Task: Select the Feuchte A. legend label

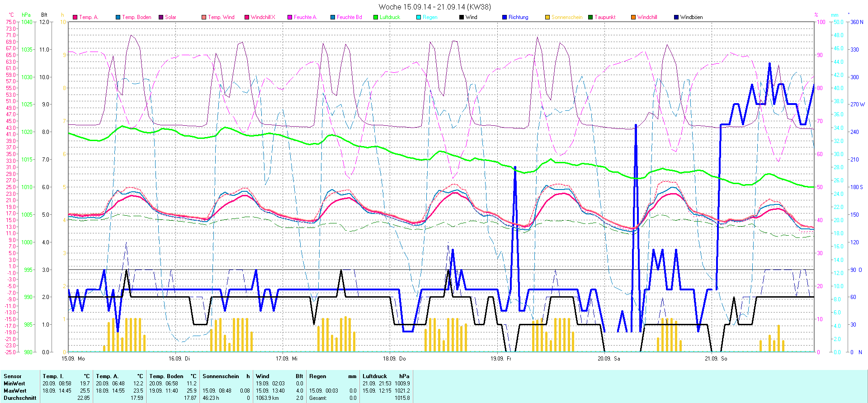Action: tap(305, 17)
